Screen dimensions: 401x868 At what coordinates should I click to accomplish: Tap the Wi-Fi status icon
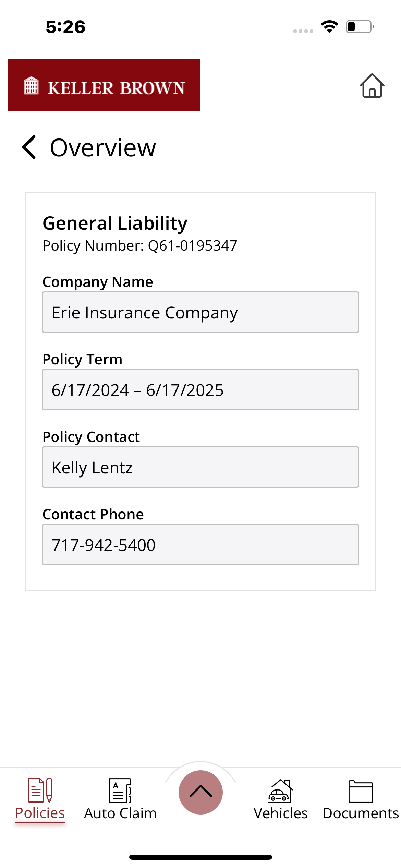pos(329,27)
